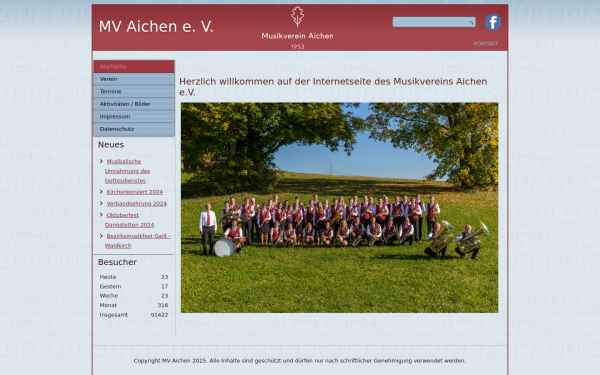Click the Gestern visitor count row
Viewport: 600px width, 375px height.
click(x=134, y=287)
